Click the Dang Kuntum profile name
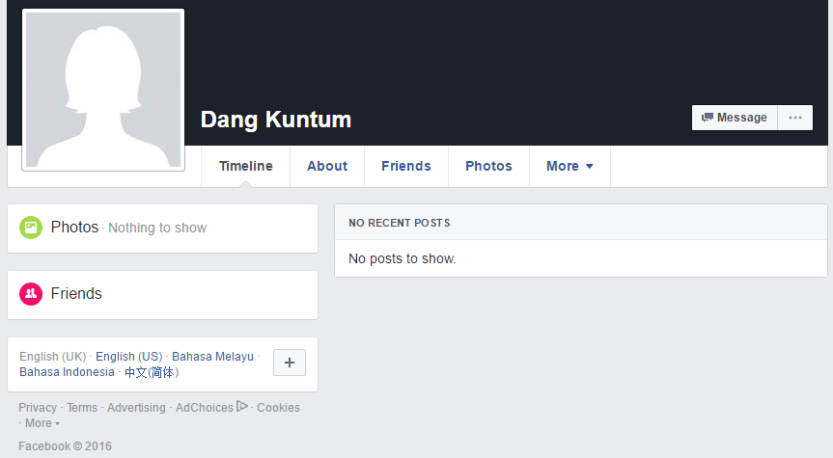Image resolution: width=833 pixels, height=458 pixels. click(x=276, y=120)
